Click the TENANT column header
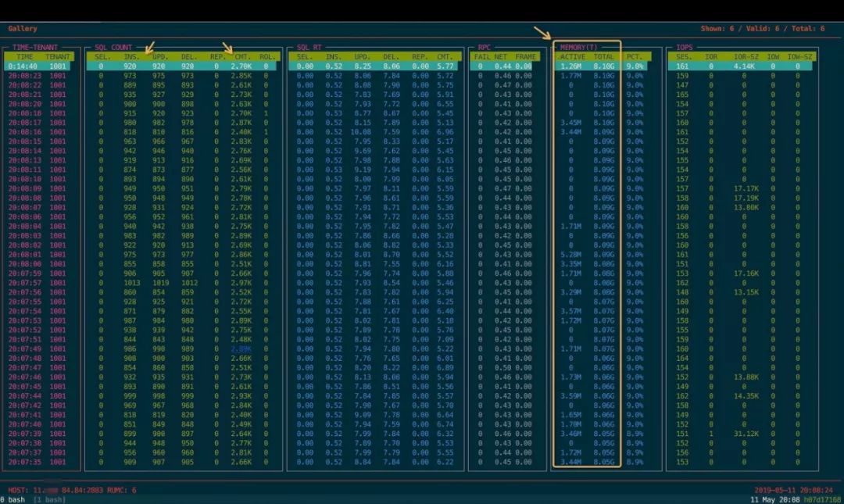 tap(58, 56)
